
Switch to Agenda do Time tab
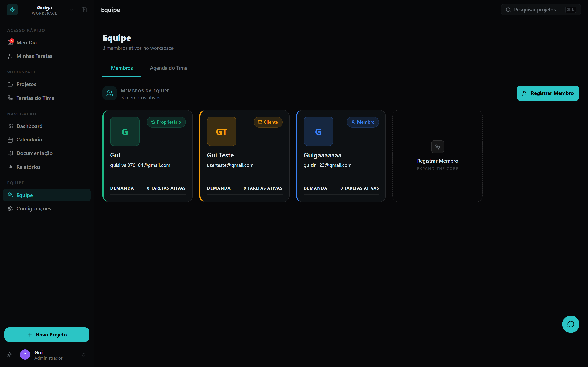(168, 68)
